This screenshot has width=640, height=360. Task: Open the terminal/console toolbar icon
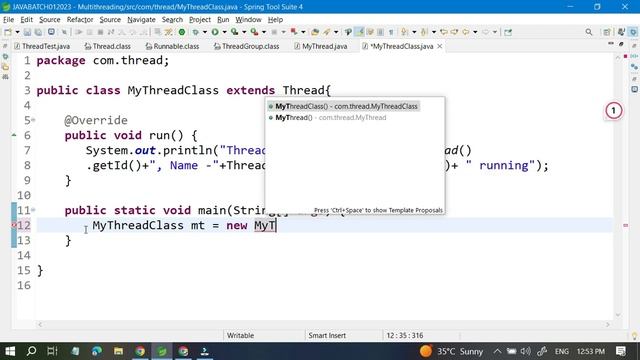pos(51,32)
